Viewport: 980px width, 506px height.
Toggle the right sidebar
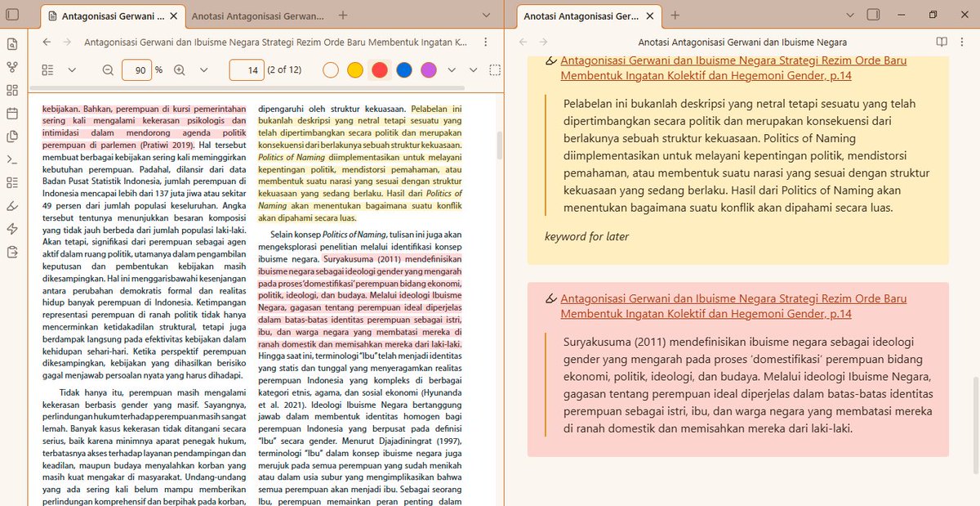[872, 15]
